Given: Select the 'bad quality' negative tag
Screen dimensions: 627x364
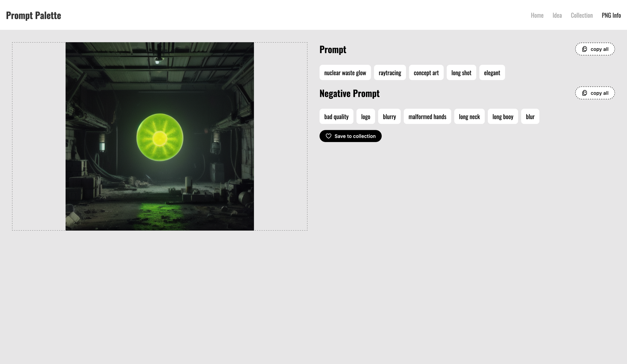Looking at the screenshot, I should (336, 117).
